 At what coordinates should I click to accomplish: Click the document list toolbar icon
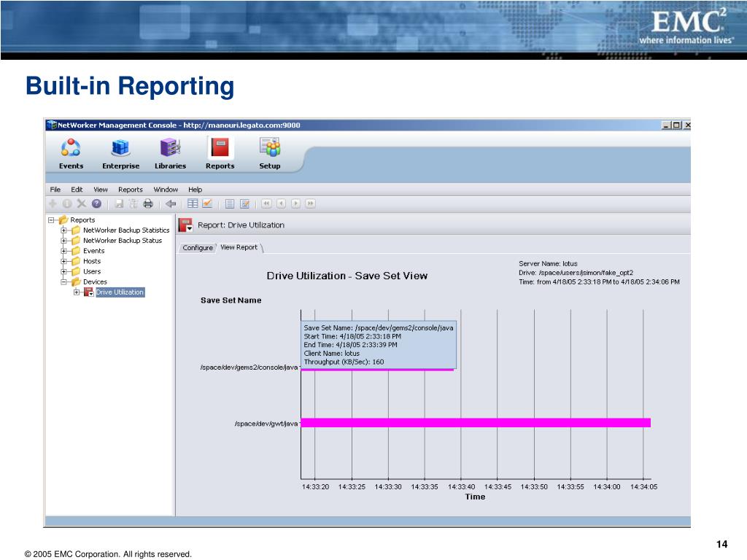(x=230, y=204)
